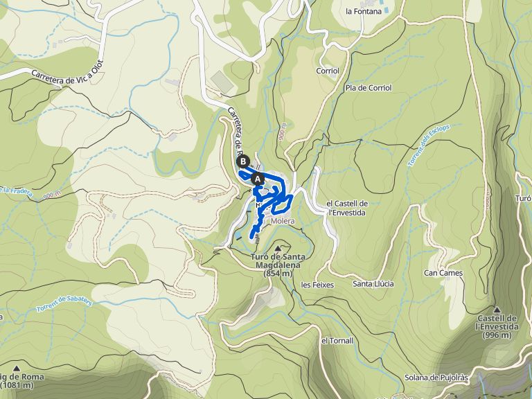Click the Torrent dels Esclops stream label
Image resolution: width=532 pixels, height=399 pixels.
click(429, 145)
